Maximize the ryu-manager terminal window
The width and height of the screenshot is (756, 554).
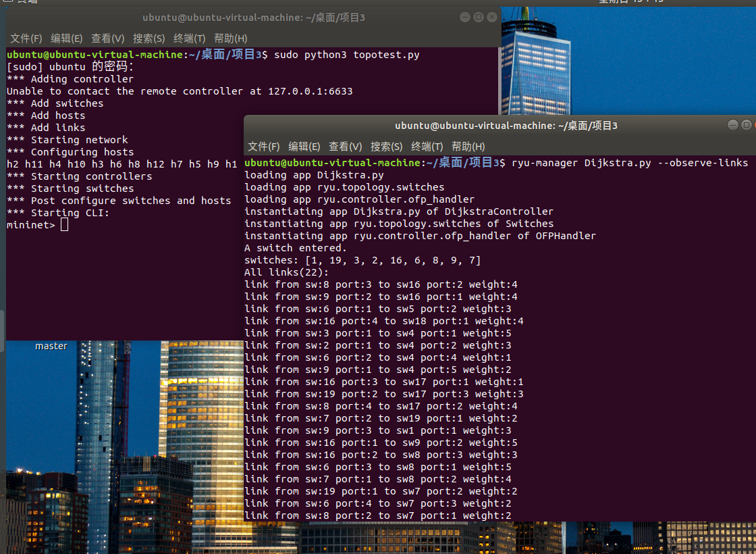click(x=747, y=125)
